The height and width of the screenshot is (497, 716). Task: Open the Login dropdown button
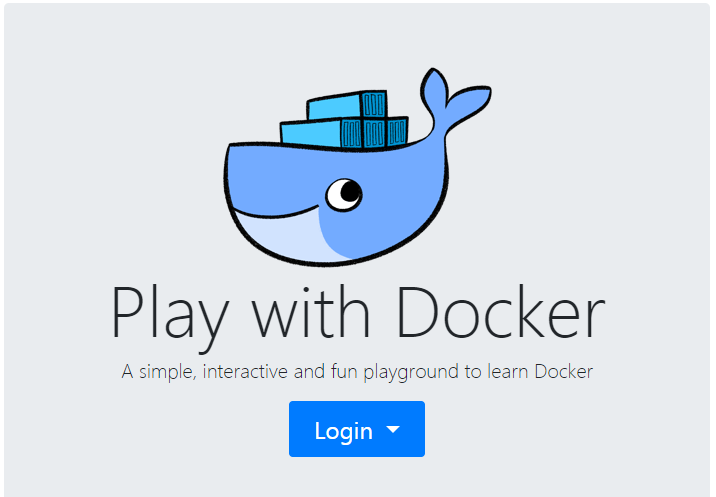357,429
